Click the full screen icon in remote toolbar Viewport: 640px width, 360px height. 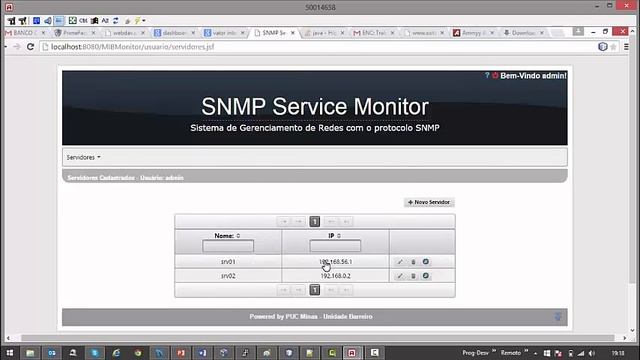[x=72, y=20]
